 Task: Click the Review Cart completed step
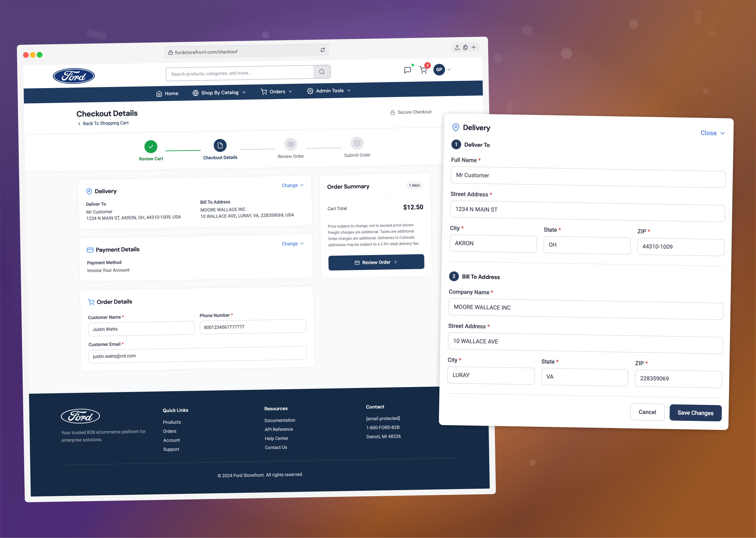coord(151,147)
